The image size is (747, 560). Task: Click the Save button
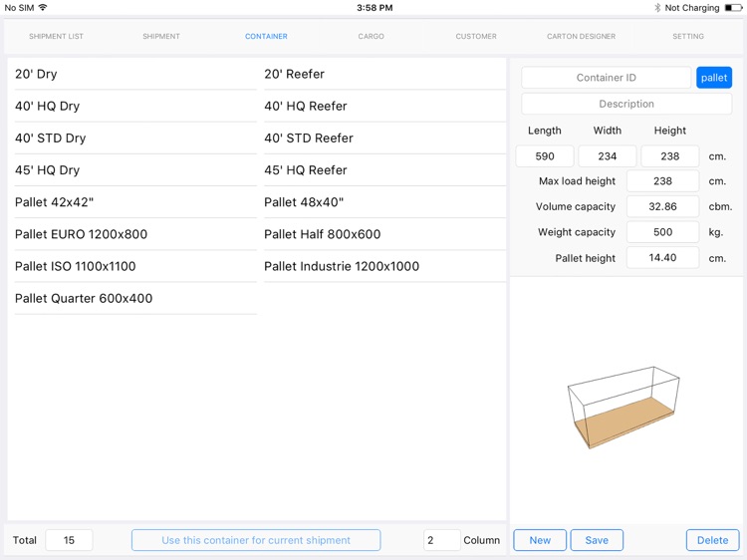pyautogui.click(x=597, y=540)
